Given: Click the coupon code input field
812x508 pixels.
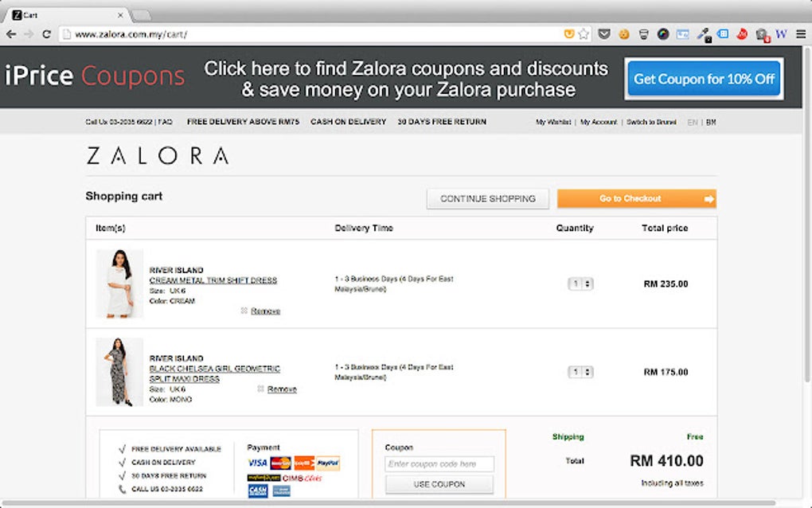Looking at the screenshot, I should 439,464.
